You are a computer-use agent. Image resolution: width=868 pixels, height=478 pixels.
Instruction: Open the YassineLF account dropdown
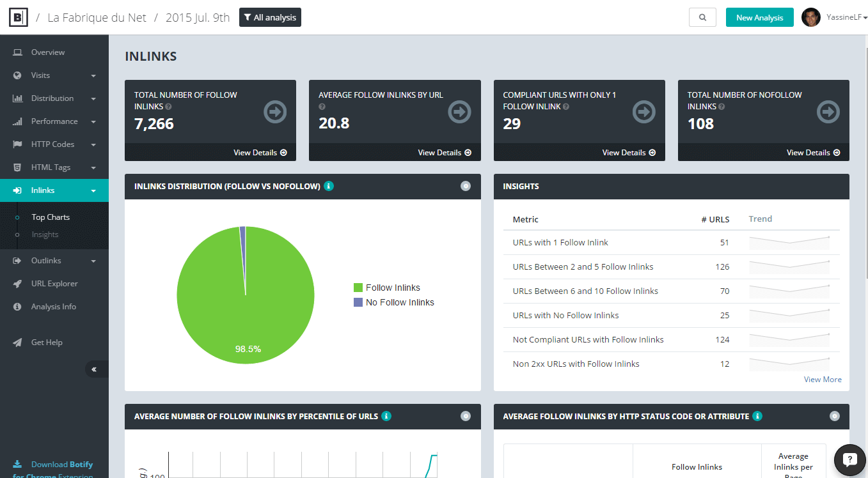coord(846,17)
